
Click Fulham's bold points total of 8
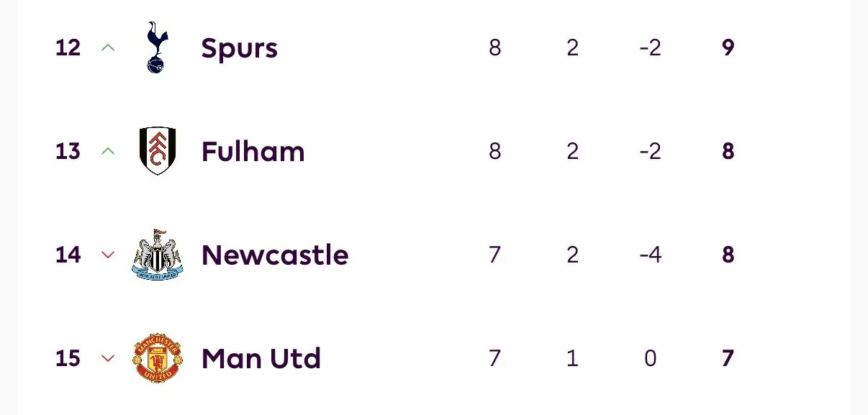click(728, 151)
